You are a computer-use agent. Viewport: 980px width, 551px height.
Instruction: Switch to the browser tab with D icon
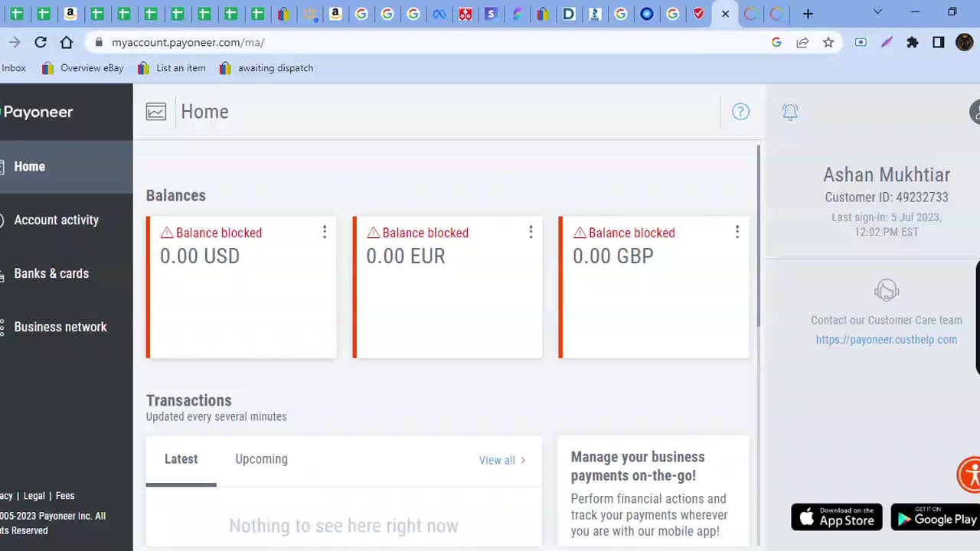pos(569,14)
